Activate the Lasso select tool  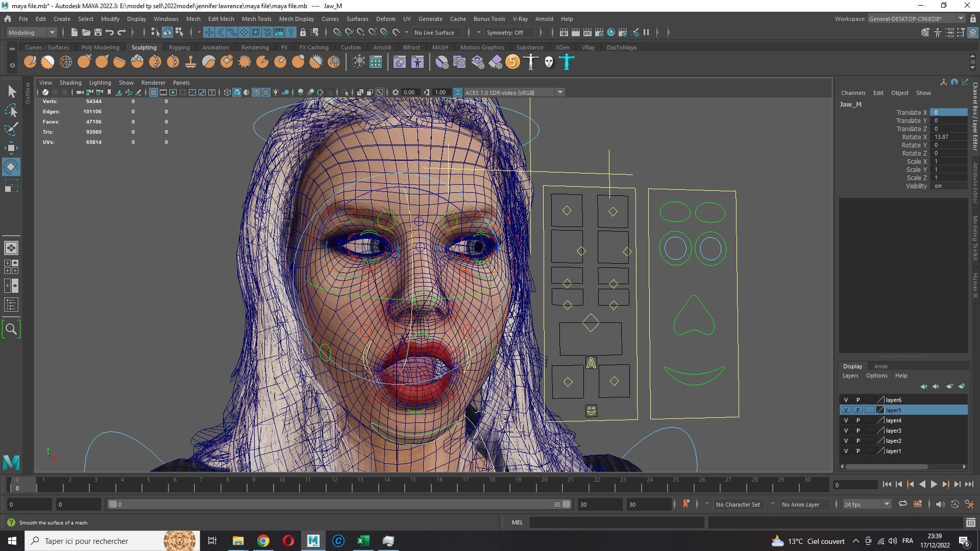pos(11,110)
